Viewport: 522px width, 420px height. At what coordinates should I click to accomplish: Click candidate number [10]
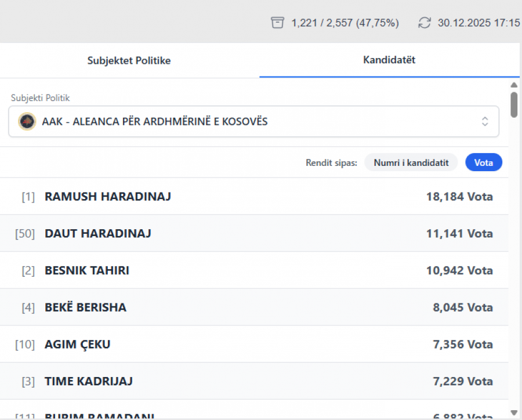pos(25,345)
